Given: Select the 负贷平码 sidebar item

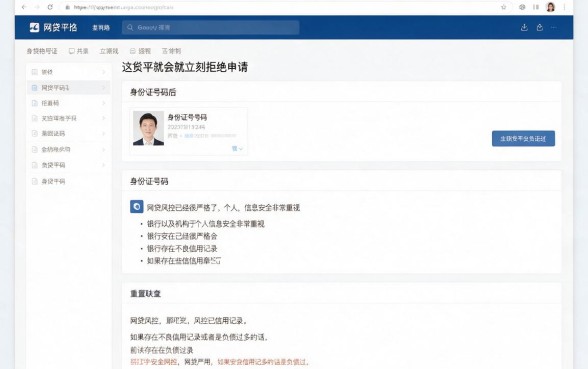Looking at the screenshot, I should pyautogui.click(x=69, y=165).
